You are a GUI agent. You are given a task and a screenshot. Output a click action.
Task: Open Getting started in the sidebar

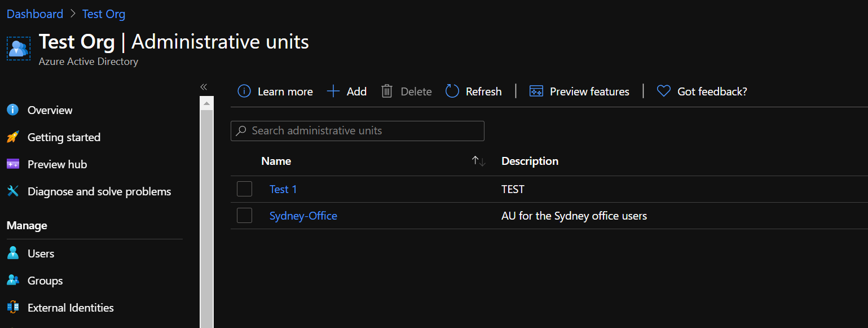tap(64, 137)
